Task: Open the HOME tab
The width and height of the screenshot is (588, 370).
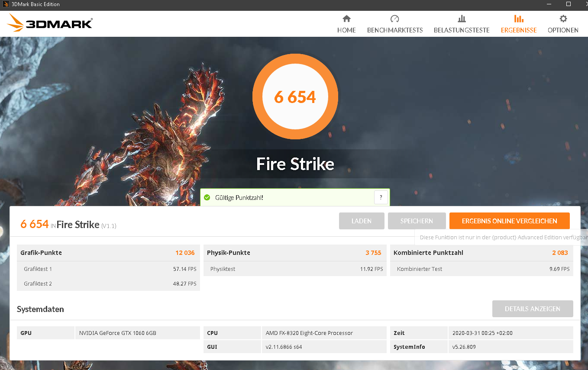Action: pyautogui.click(x=346, y=24)
